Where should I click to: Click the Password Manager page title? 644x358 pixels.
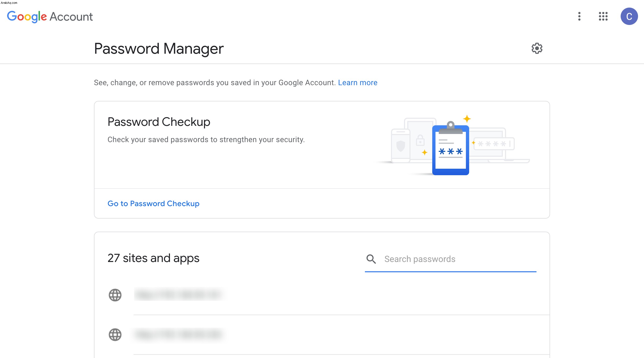click(159, 49)
